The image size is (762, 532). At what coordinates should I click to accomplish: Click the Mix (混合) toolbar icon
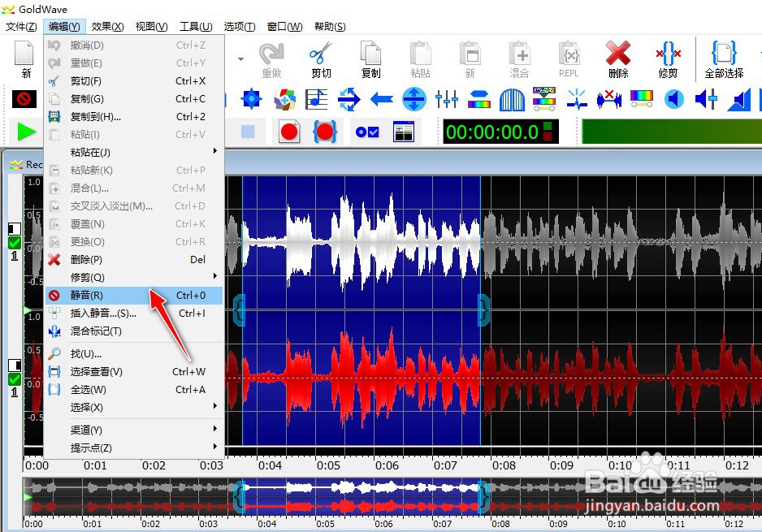click(519, 59)
